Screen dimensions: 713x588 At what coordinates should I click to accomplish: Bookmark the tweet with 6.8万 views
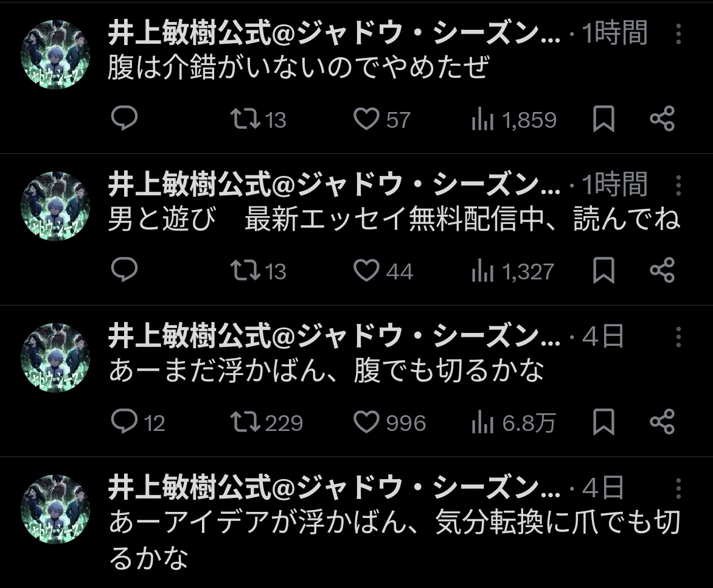point(603,422)
